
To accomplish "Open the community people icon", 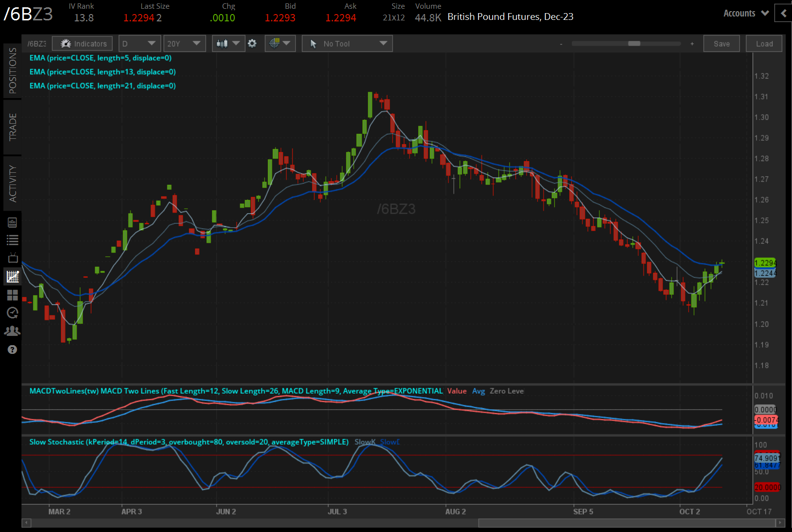I will (13, 331).
